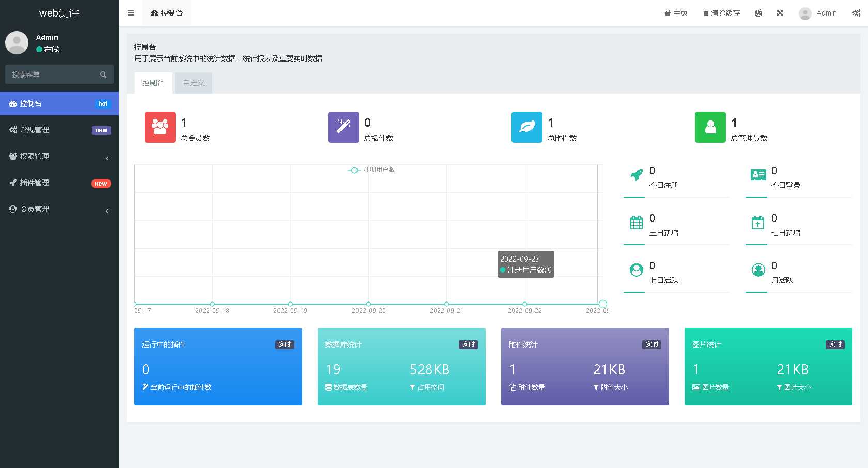Click the hot badge beside 控制台

[103, 104]
